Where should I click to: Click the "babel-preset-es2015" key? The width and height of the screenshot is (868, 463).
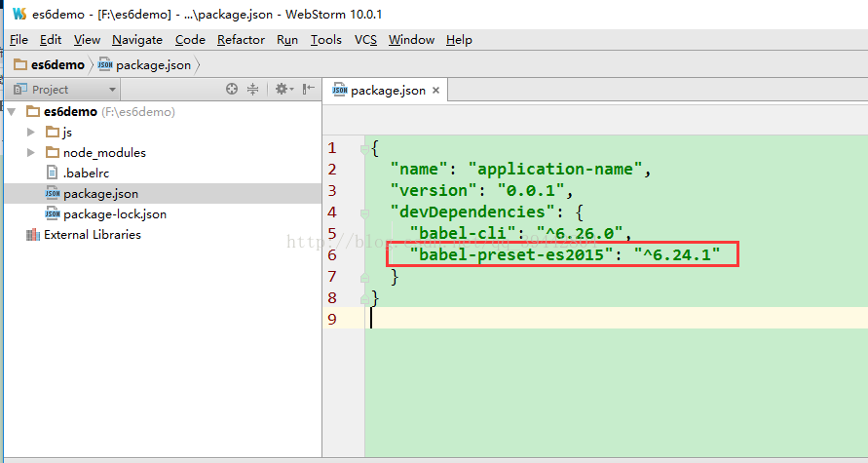[x=511, y=254]
